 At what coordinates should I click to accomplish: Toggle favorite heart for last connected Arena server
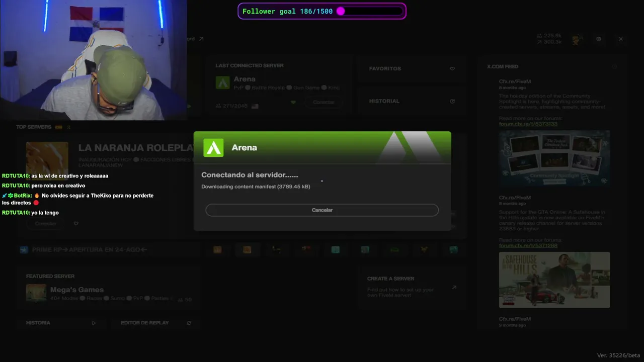click(293, 103)
